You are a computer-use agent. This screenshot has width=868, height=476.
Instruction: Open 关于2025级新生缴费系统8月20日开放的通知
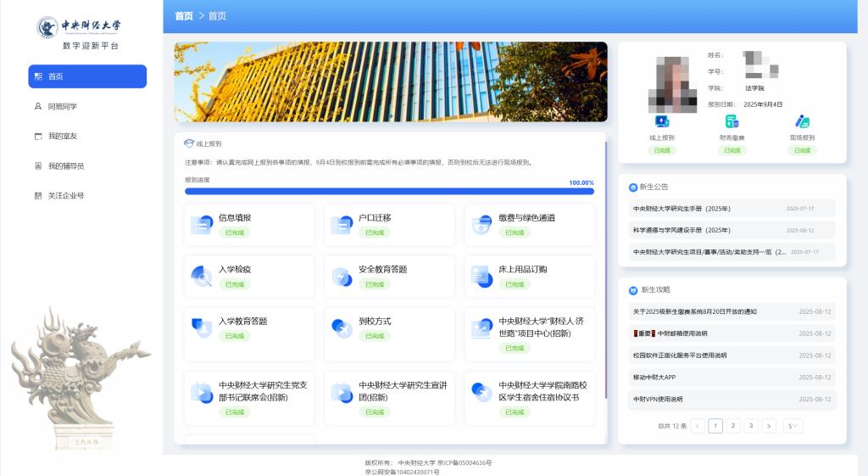[732, 312]
